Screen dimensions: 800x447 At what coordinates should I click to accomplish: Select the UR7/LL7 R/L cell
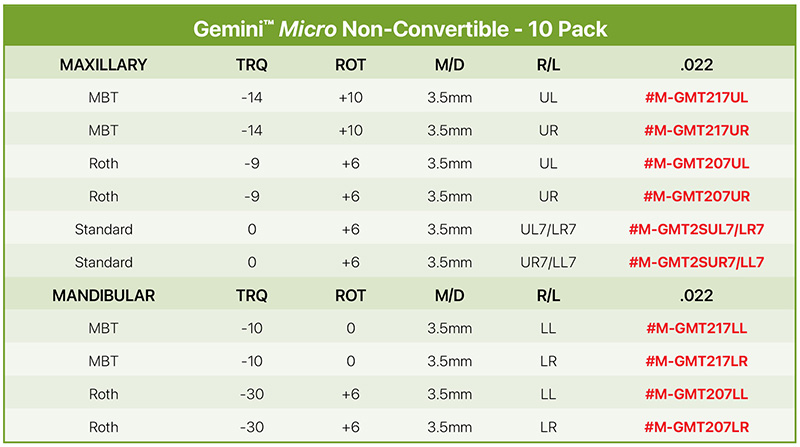click(548, 262)
